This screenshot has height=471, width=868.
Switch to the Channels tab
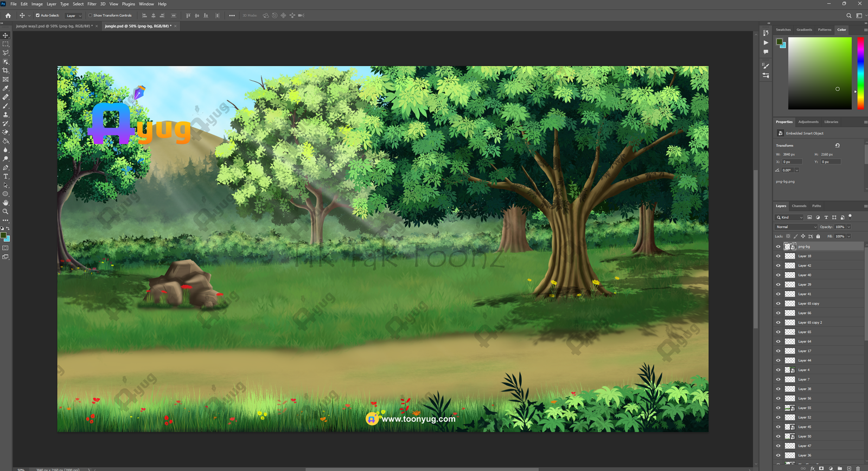point(799,206)
